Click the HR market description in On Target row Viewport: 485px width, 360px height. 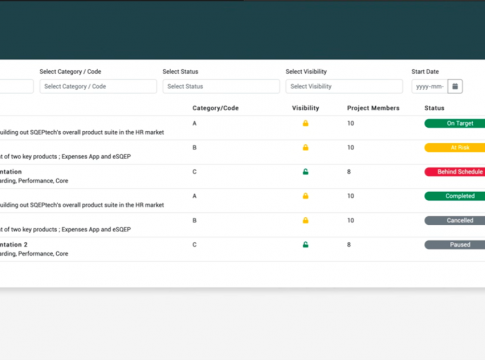[x=82, y=132]
